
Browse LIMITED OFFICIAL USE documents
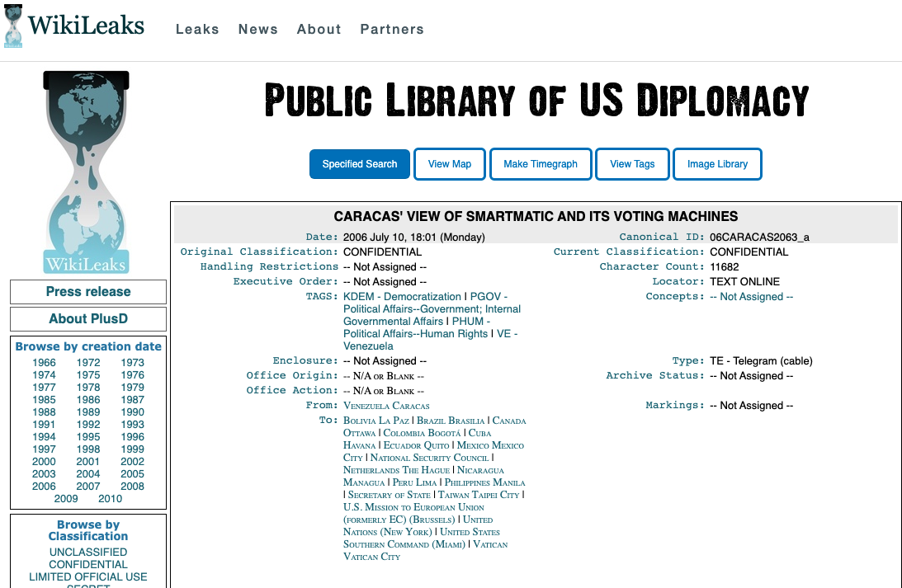click(88, 576)
